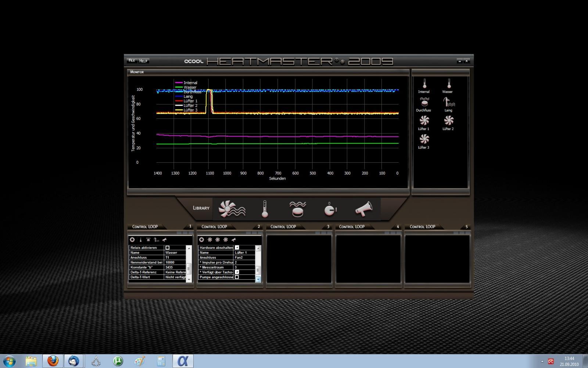Viewport: 588px width, 368px height.
Task: Click the scroll-down arrow in Control Loop 1
Action: [x=189, y=280]
